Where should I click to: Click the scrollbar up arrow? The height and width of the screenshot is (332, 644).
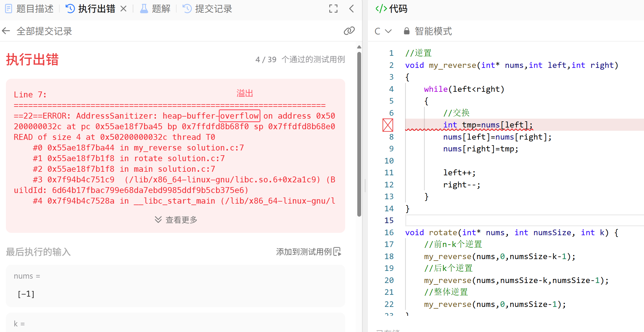(x=359, y=47)
